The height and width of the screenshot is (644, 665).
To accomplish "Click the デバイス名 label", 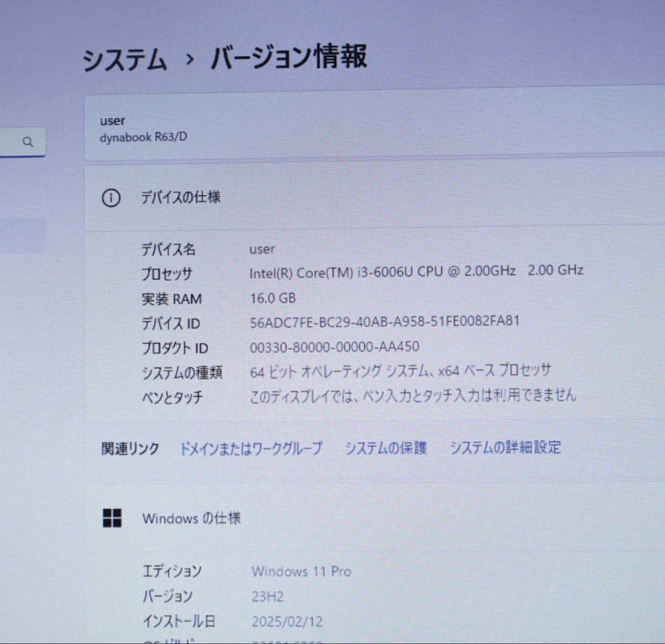I will coord(168,249).
